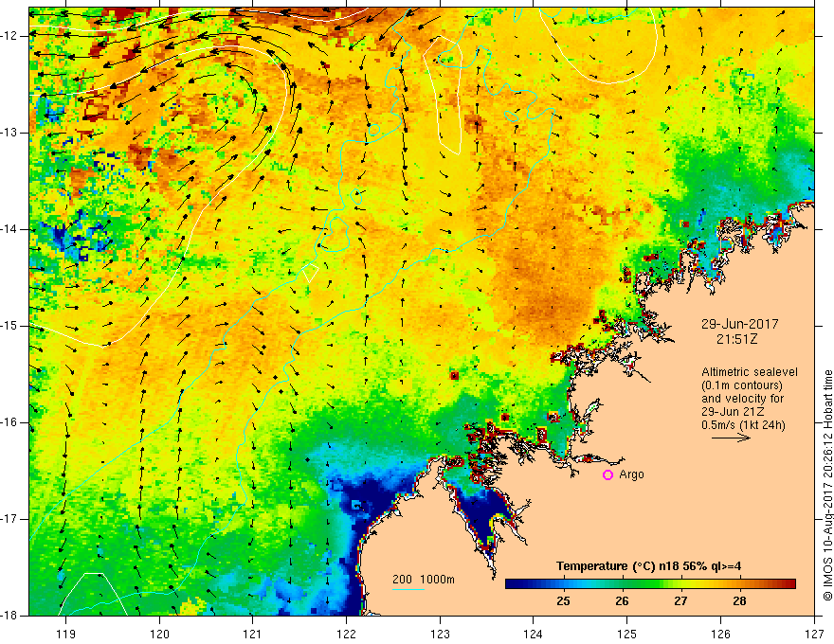The width and height of the screenshot is (834, 644).
Task: Click the longitude axis label '123'
Action: coord(440,634)
